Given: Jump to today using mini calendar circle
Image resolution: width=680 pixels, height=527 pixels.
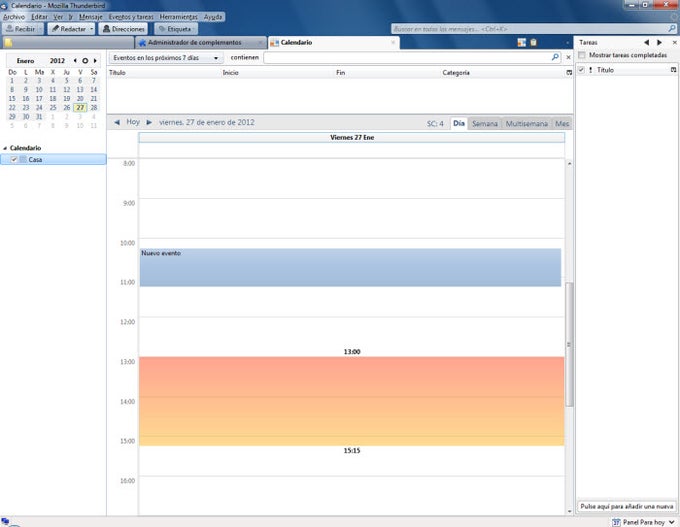Looking at the screenshot, I should pyautogui.click(x=85, y=61).
